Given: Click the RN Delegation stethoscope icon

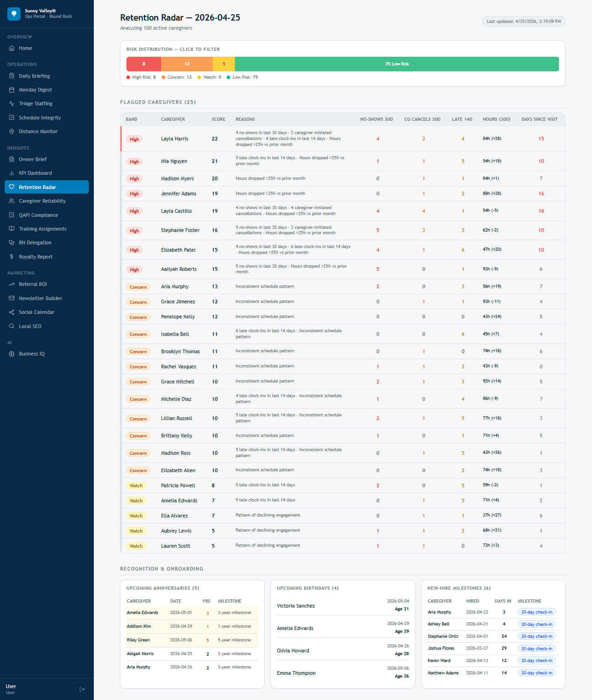Looking at the screenshot, I should tap(12, 243).
